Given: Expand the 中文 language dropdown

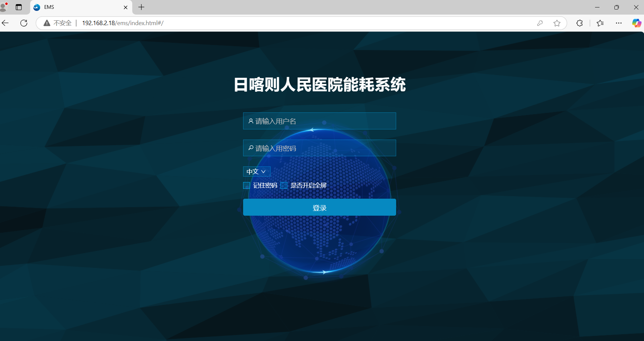Looking at the screenshot, I should (256, 172).
